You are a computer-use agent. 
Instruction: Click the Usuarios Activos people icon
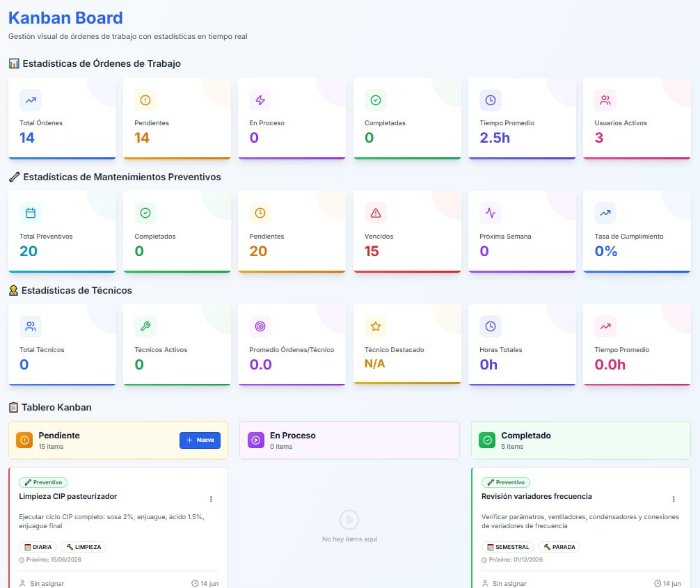pos(605,100)
